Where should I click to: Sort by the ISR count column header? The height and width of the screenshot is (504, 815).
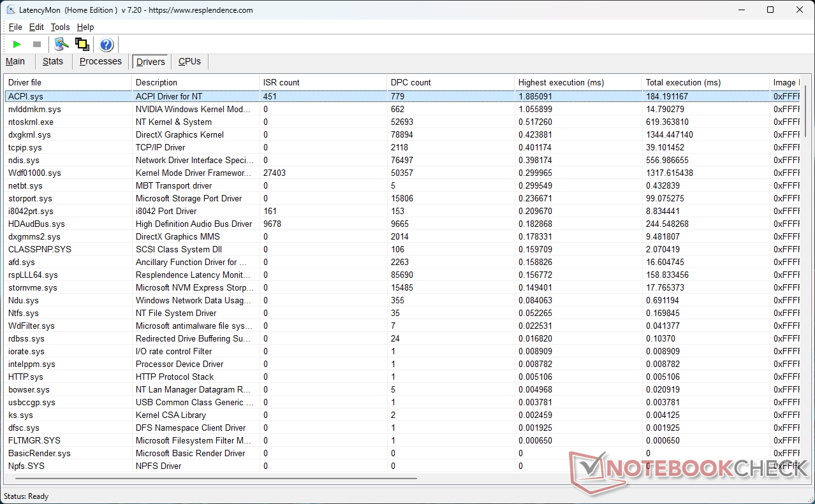pos(323,82)
